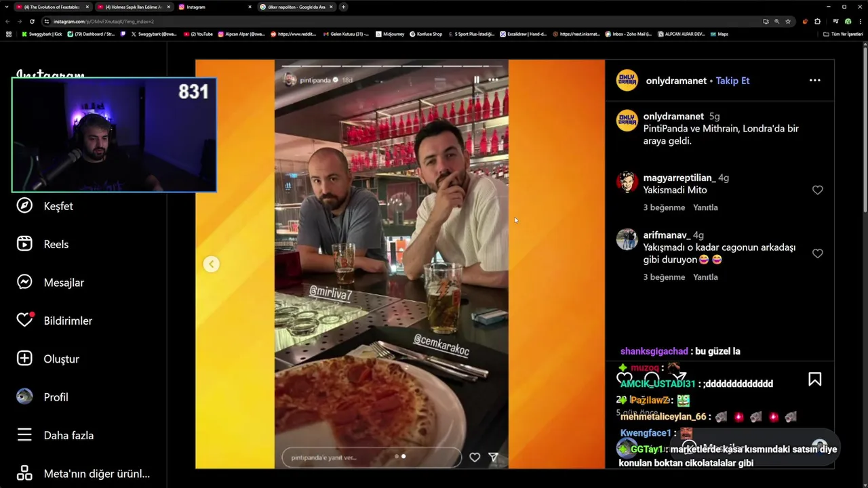The image size is (868, 488).
Task: Close the ülker napoliten Google tab
Action: [x=332, y=7]
